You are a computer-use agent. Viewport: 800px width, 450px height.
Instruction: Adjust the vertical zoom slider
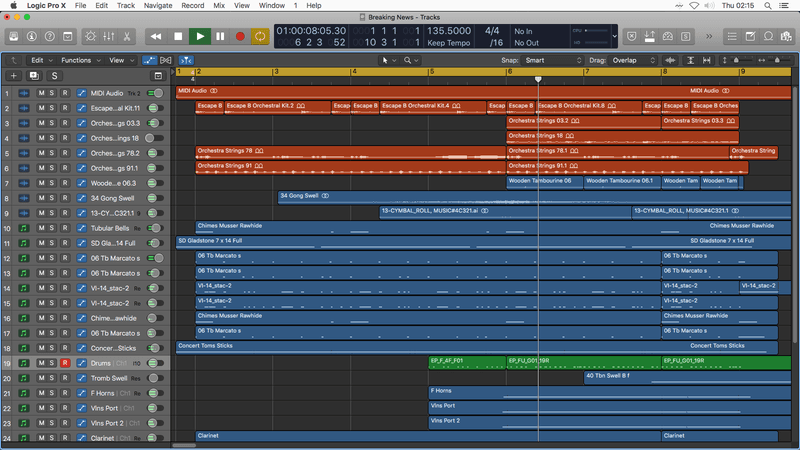737,60
